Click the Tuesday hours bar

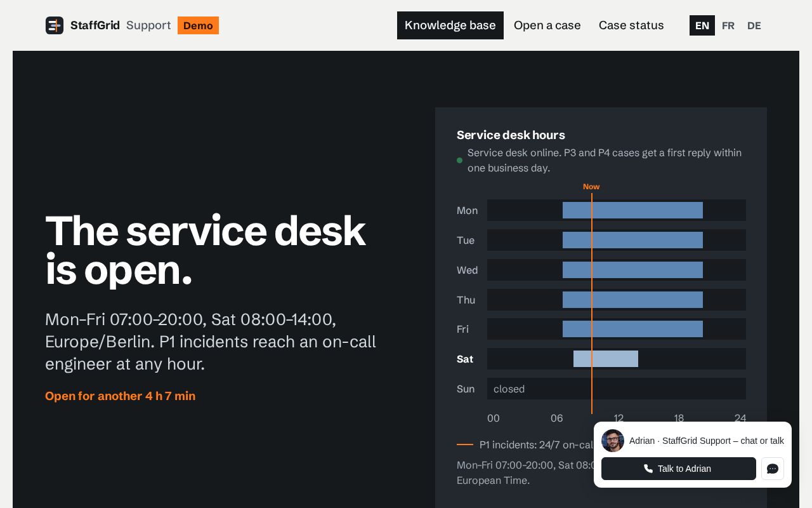pos(632,240)
